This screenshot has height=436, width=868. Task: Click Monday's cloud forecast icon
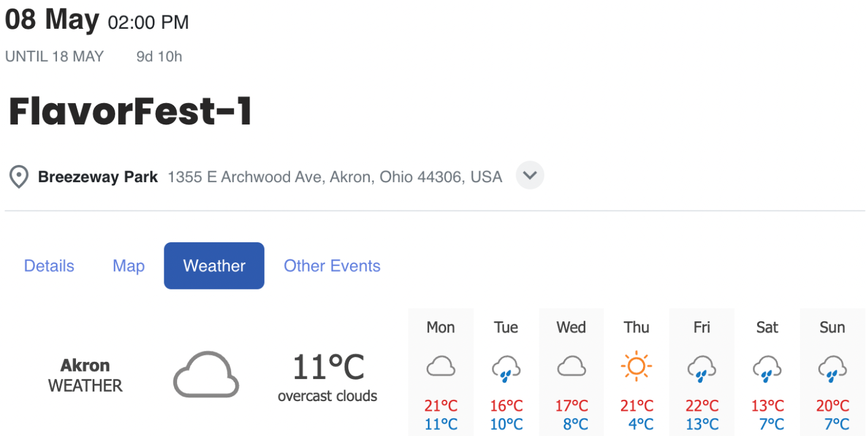441,368
